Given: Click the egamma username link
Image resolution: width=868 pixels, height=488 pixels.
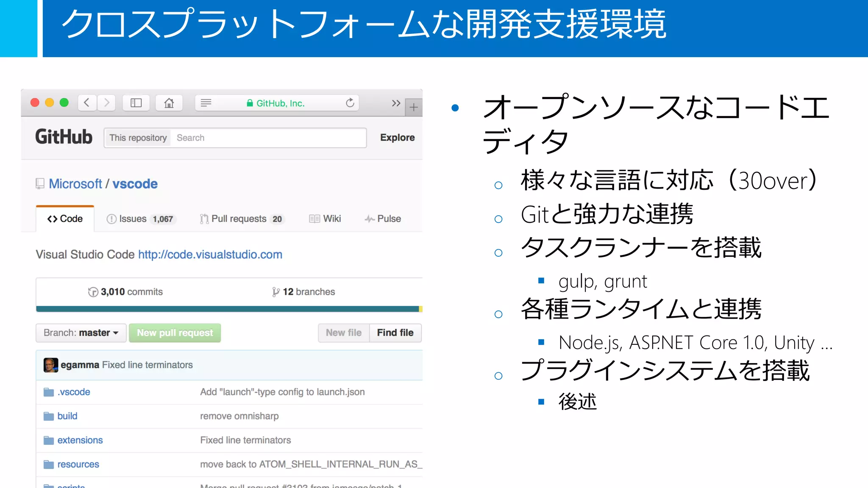Looking at the screenshot, I should click(80, 365).
